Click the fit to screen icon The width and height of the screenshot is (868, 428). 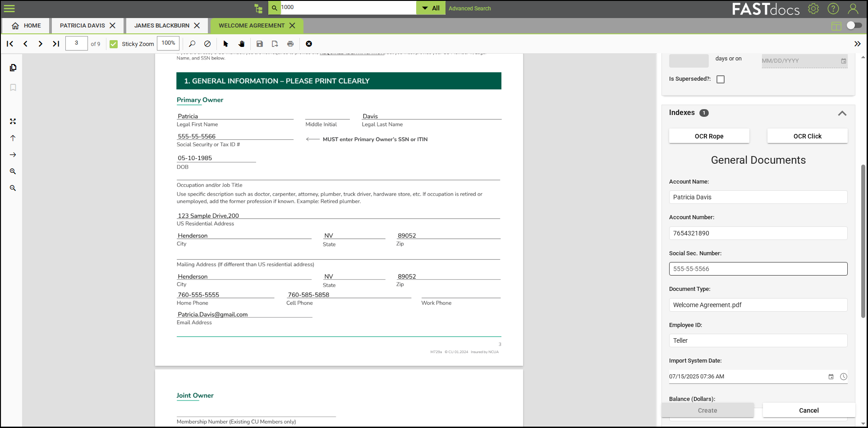pyautogui.click(x=13, y=121)
